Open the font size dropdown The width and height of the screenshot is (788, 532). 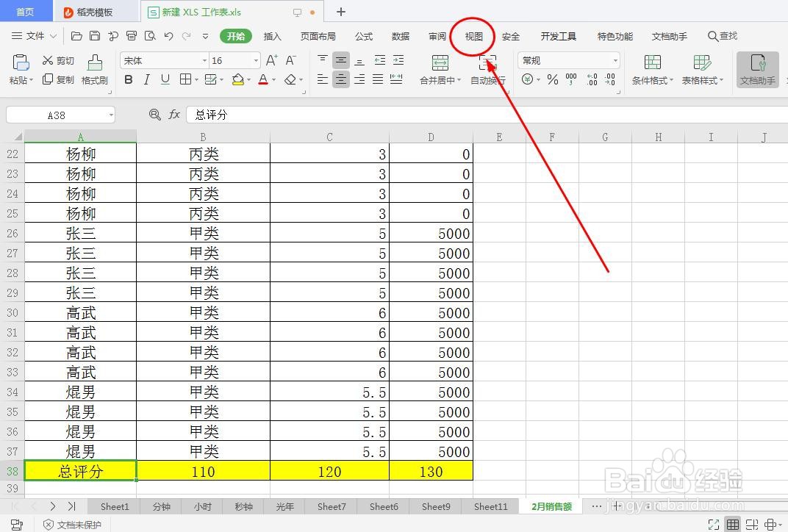256,61
